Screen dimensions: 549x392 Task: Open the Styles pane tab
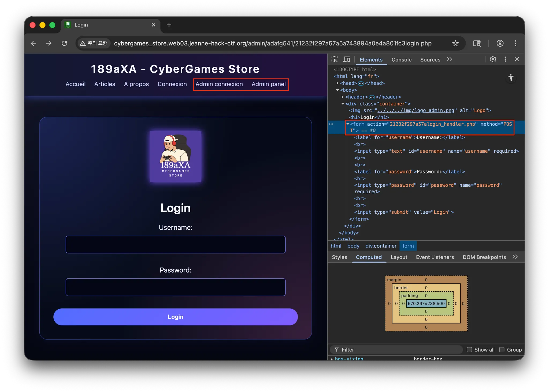339,257
